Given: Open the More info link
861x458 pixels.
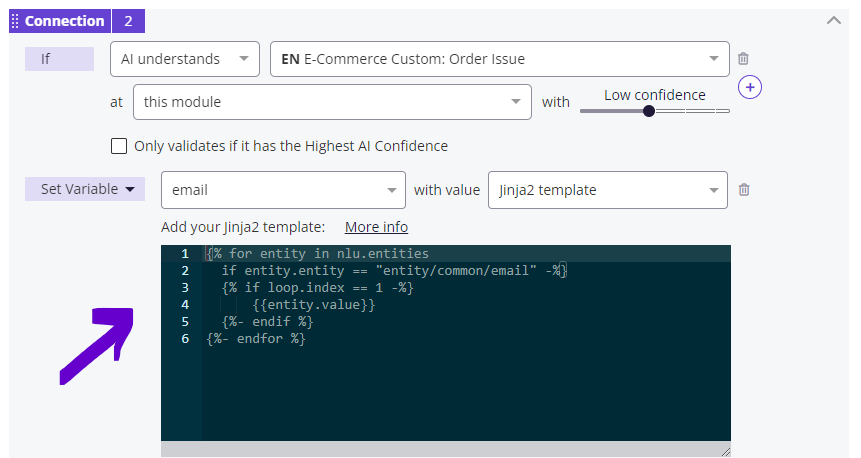Looking at the screenshot, I should pos(376,227).
